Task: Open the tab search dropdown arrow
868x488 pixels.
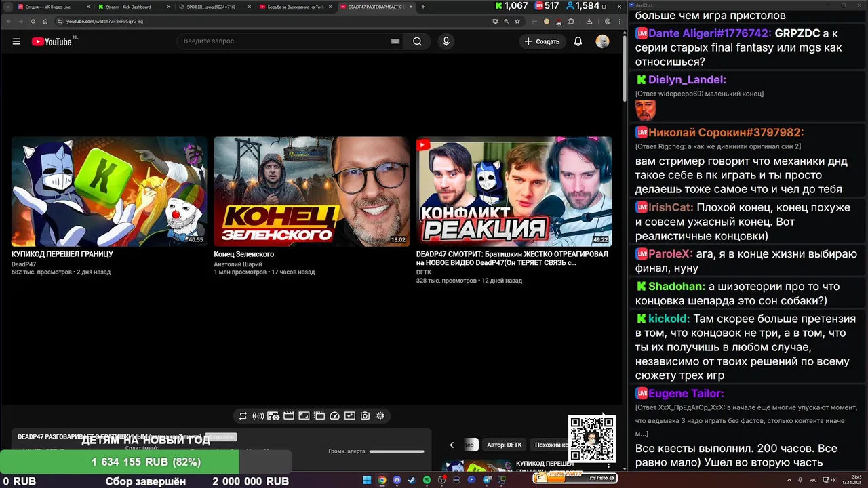Action: point(7,7)
